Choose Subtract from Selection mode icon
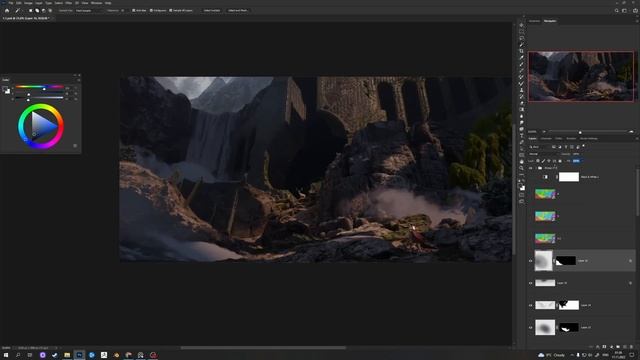 tap(44, 11)
